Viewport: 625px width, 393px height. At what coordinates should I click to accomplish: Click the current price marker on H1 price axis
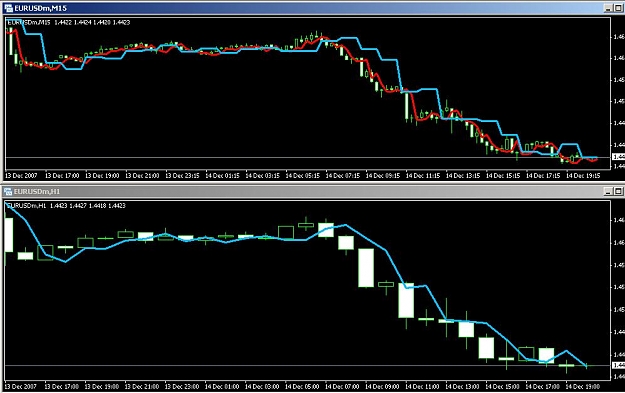point(619,365)
